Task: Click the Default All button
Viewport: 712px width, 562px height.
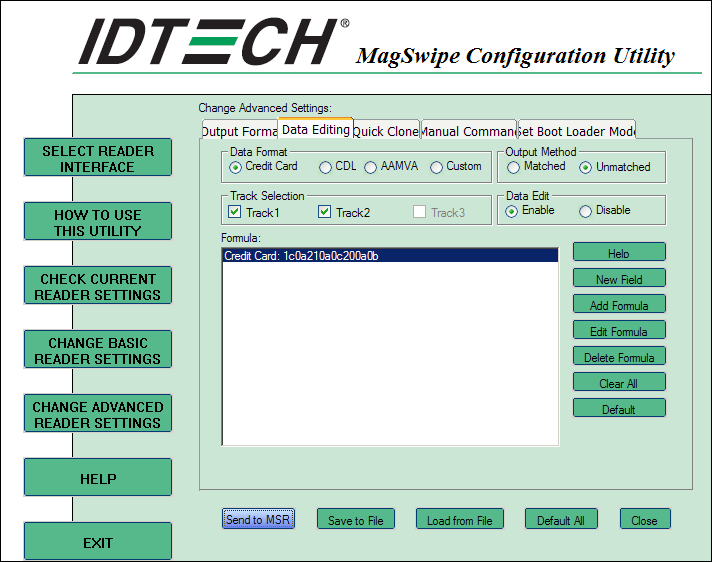Action: pos(561,519)
